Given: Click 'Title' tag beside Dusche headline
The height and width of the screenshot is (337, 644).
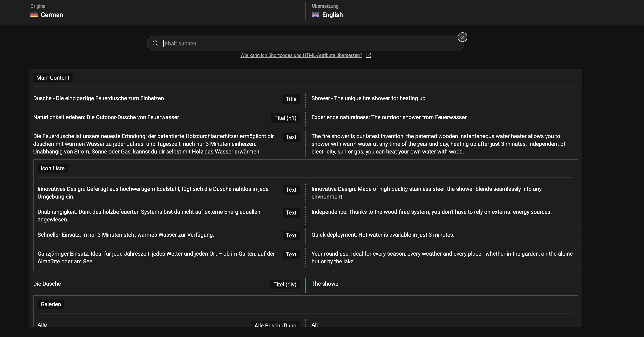Looking at the screenshot, I should pos(291,99).
